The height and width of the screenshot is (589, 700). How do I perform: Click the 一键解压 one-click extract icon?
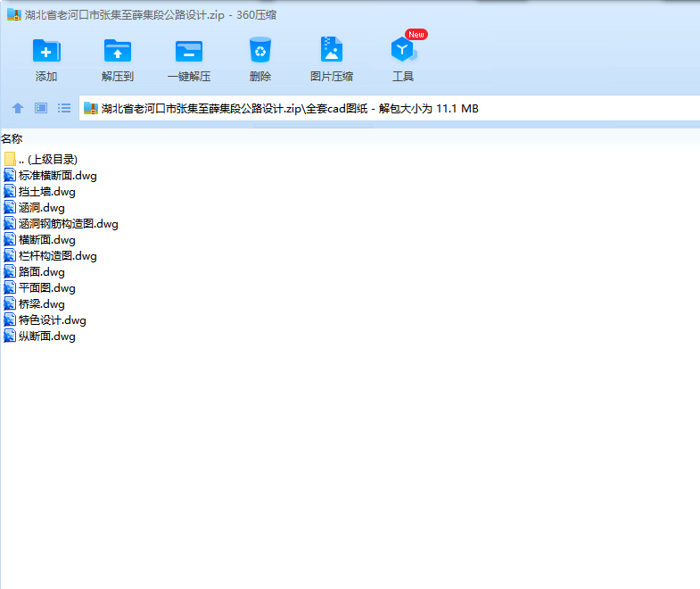(189, 51)
